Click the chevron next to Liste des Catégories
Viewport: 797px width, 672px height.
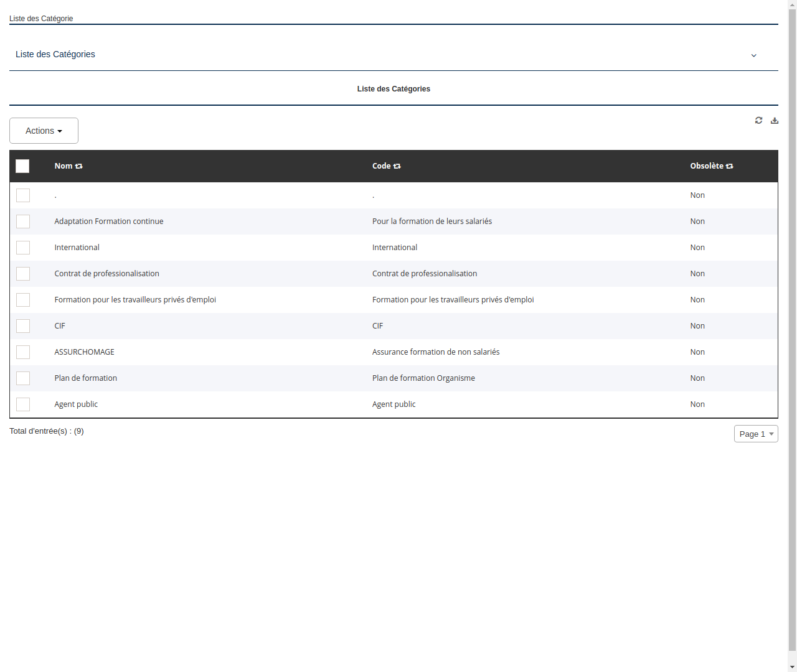753,55
